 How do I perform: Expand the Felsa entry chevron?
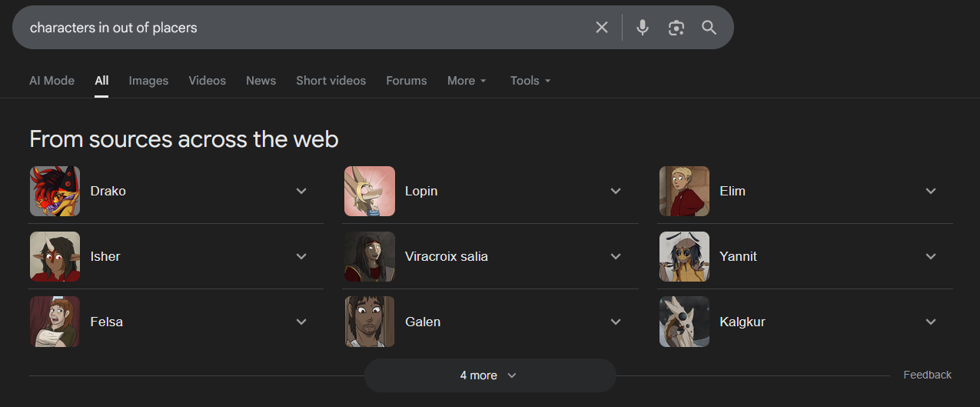pos(301,322)
